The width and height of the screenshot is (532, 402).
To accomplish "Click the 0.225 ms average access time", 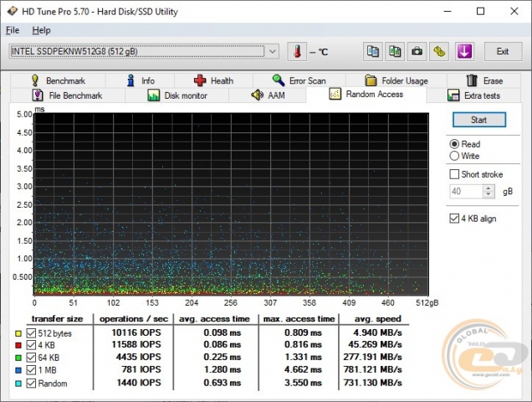I will (223, 357).
